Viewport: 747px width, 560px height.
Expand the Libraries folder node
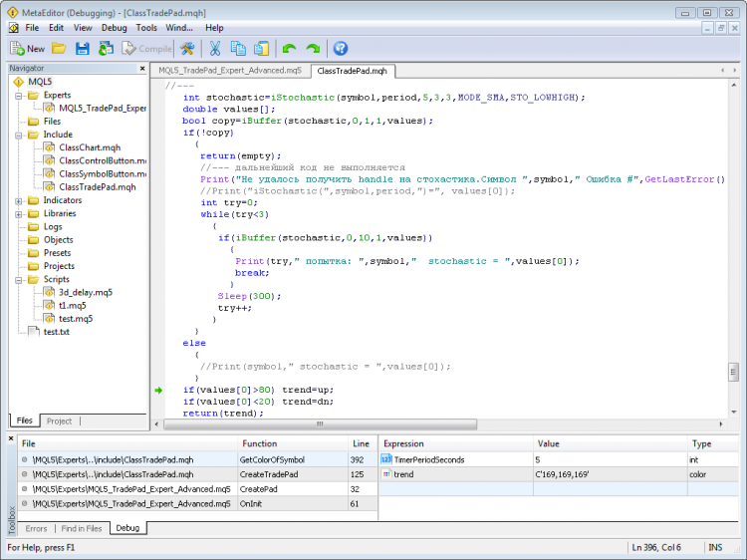point(20,213)
